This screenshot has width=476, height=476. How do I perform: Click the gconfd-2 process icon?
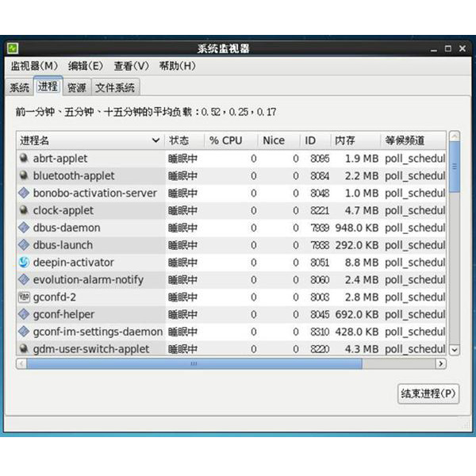click(x=24, y=297)
